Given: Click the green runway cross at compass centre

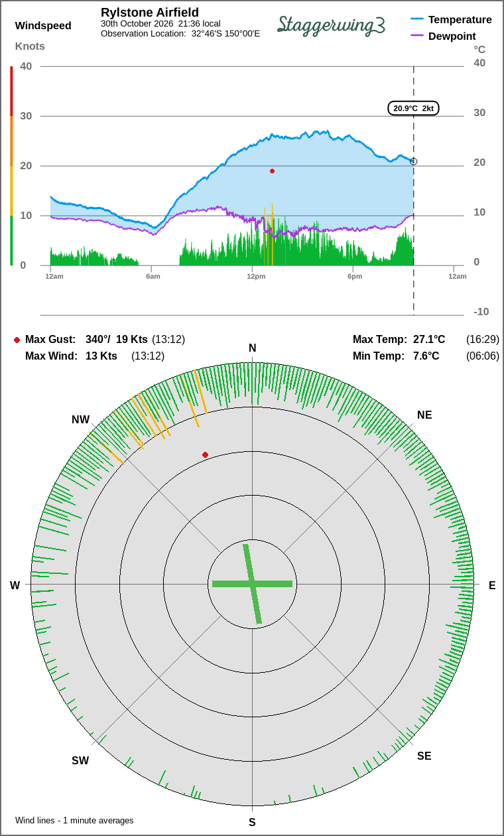Looking at the screenshot, I should [252, 584].
